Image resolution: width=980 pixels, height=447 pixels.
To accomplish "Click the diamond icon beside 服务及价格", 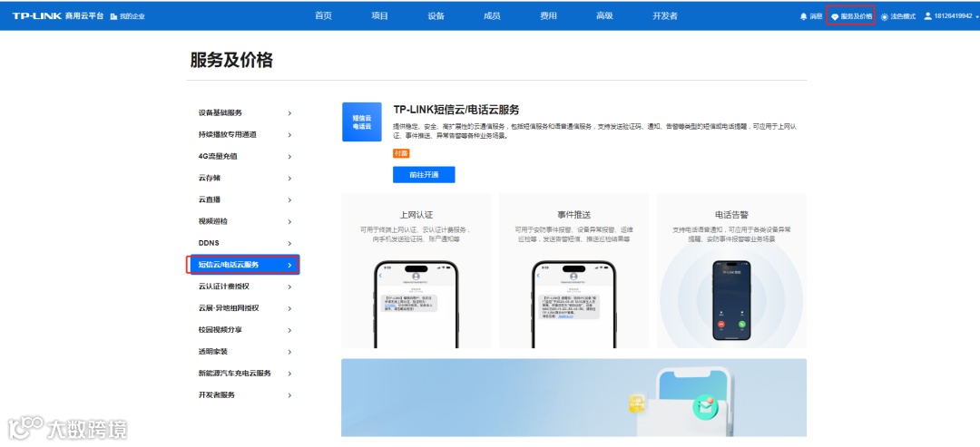I will 835,17.
